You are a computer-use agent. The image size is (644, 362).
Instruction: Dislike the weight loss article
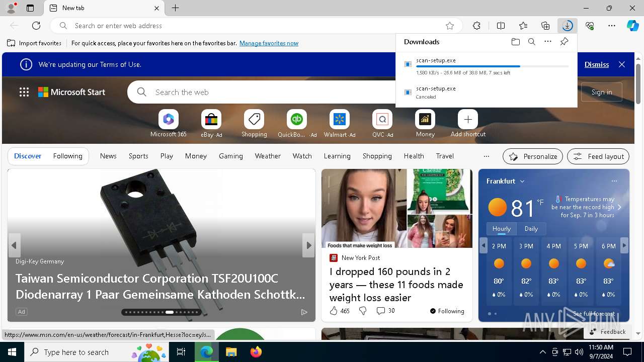point(363,311)
